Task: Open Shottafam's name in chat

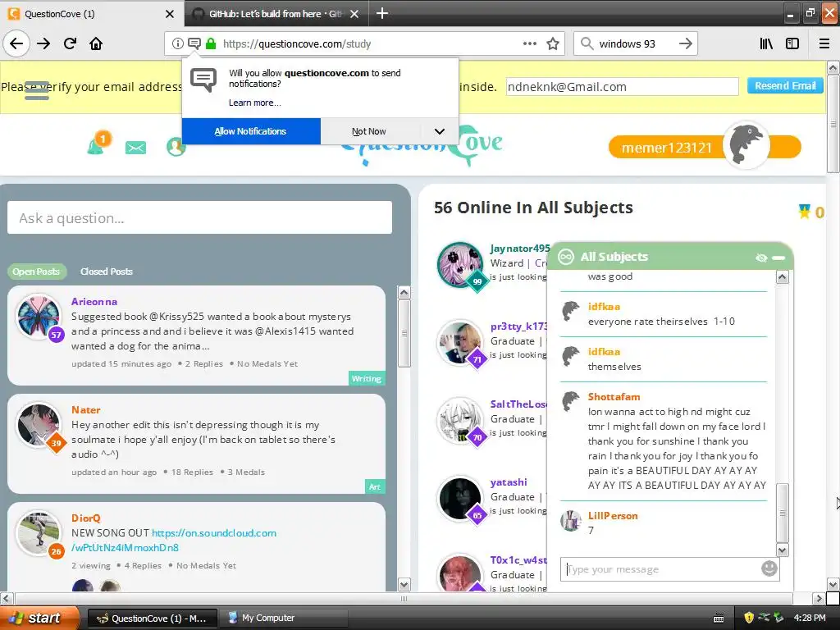Action: (614, 397)
